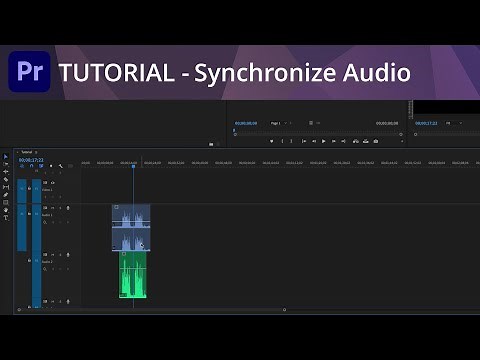
Task: Select the Ripple Edit tool
Action: coord(6,172)
